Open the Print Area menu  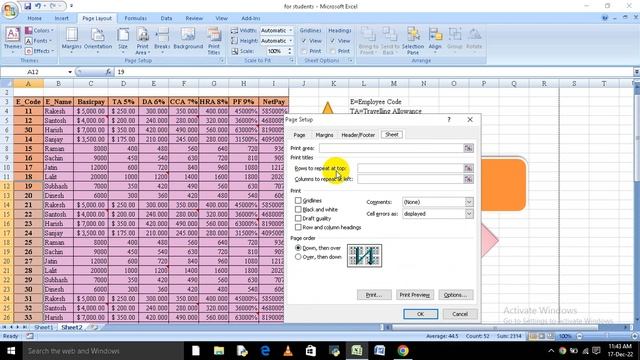point(142,40)
